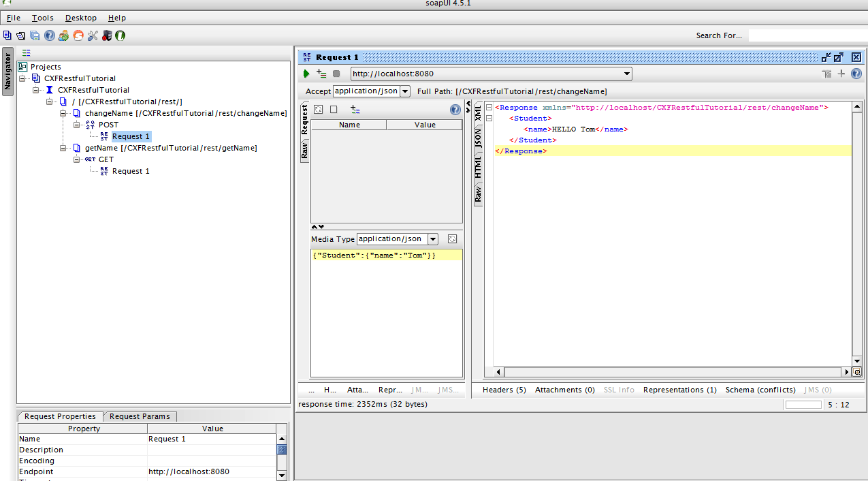Open the endpoint dropdown showing http://localhost:8080
This screenshot has height=481, width=868.
[x=627, y=74]
